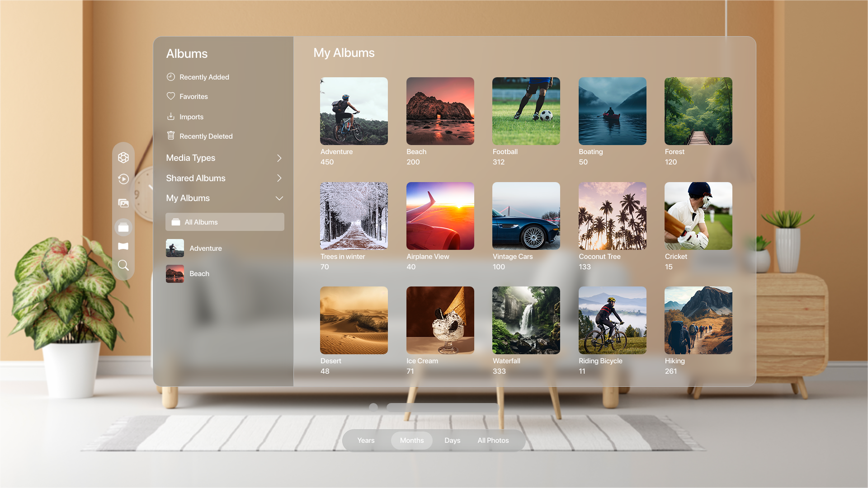
Task: Select the Months tab
Action: pyautogui.click(x=411, y=441)
